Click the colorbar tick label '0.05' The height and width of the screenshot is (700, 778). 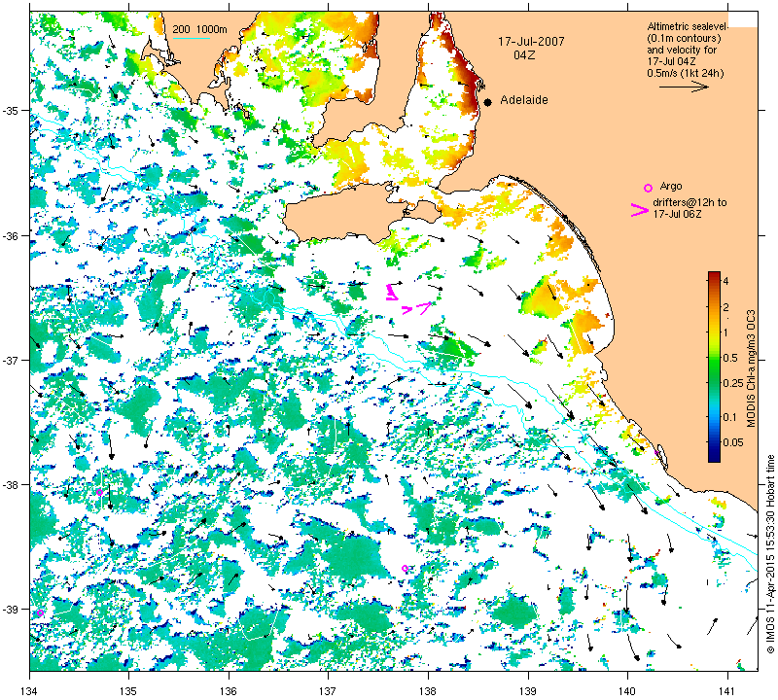click(733, 442)
